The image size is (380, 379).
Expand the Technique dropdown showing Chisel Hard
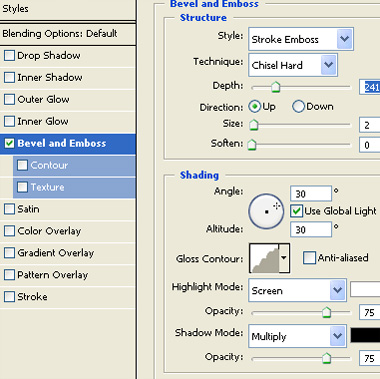coord(293,65)
